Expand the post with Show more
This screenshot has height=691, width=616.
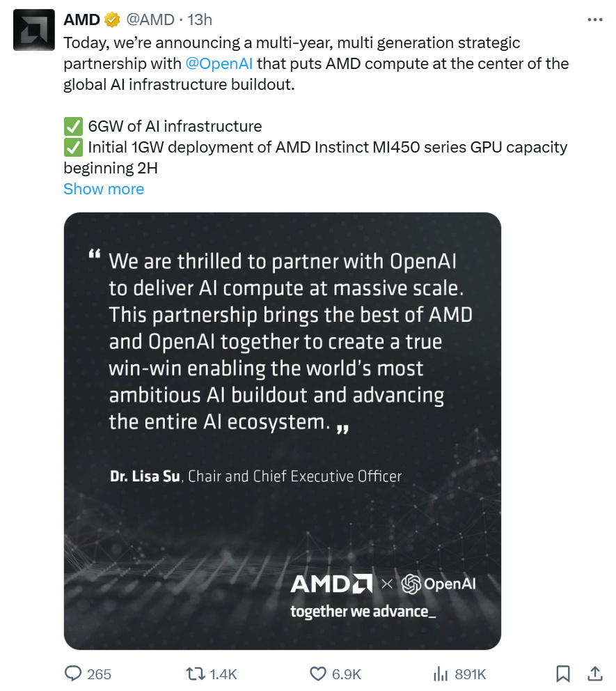click(x=104, y=189)
